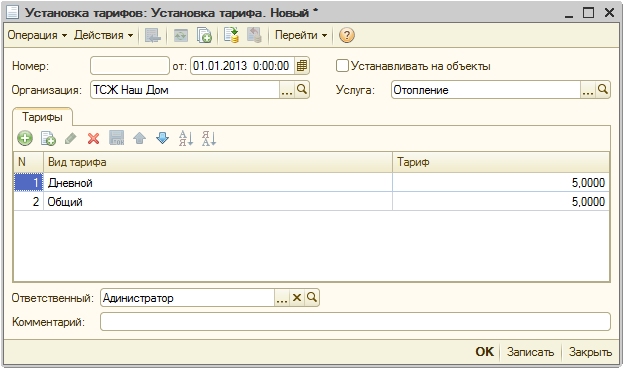623x368 pixels.
Task: Toggle Устанавливать на объекты checkbox
Action: pos(342,66)
